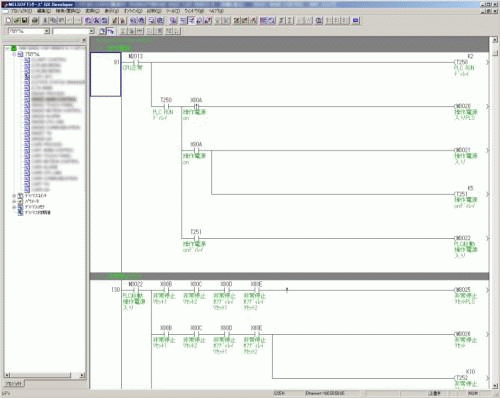Close the project tree panel
The width and height of the screenshot is (500, 398).
84,40
